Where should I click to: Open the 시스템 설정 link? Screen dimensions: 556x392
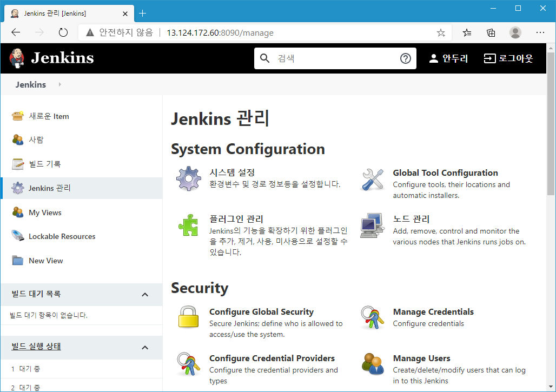[232, 172]
